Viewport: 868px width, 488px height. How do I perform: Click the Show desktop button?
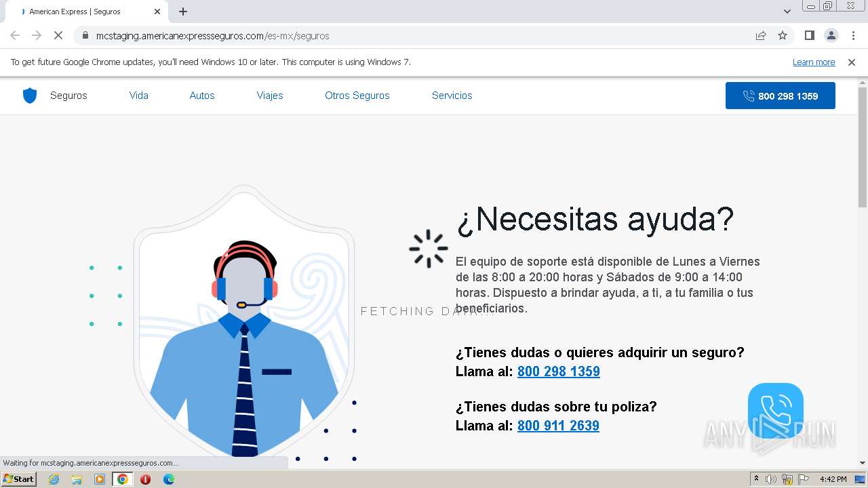tap(861, 479)
